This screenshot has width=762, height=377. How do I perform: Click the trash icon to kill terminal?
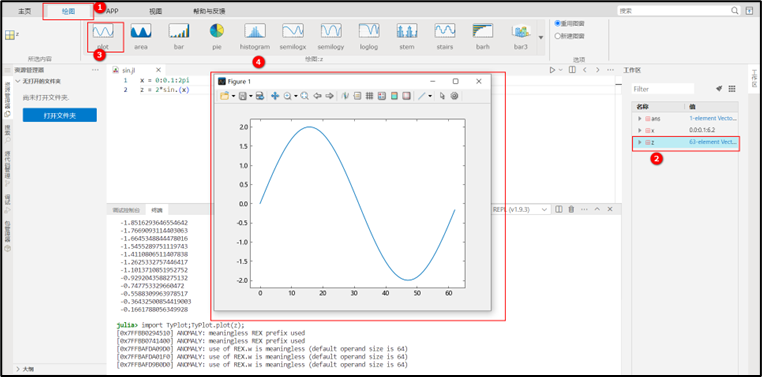tap(572, 209)
